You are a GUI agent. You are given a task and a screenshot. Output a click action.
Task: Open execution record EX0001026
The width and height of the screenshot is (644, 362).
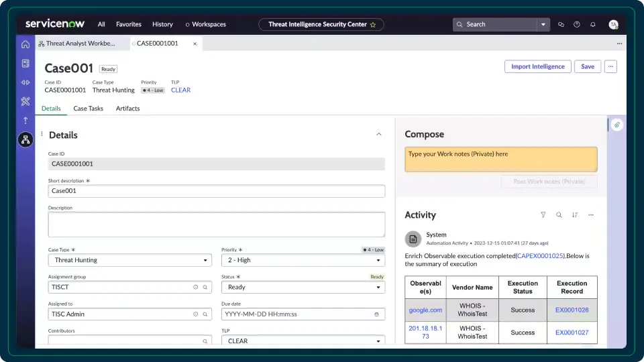click(572, 310)
